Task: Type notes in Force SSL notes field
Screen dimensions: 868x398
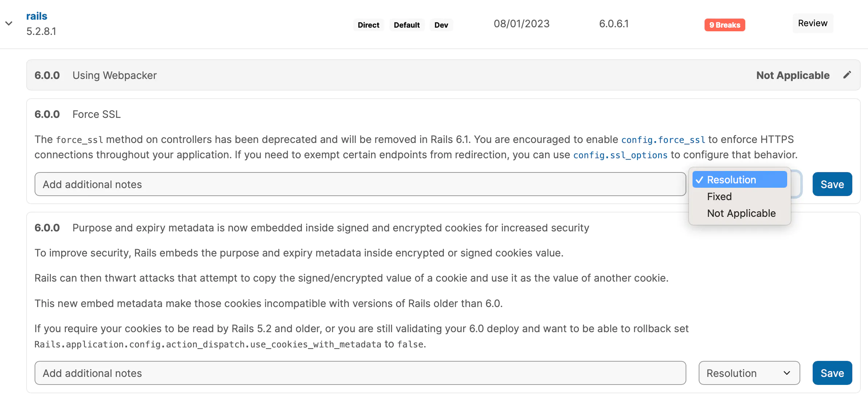Action: pyautogui.click(x=360, y=184)
